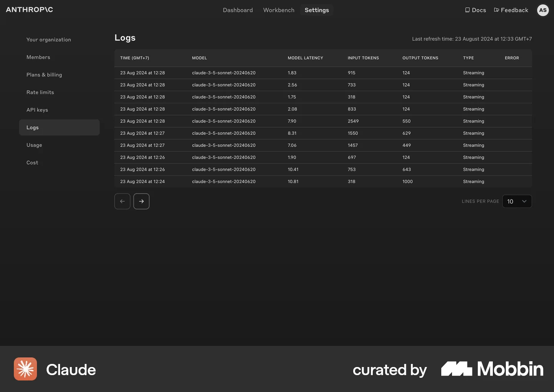The height and width of the screenshot is (392, 554).
Task: Click the TYPE column header
Action: (x=468, y=58)
